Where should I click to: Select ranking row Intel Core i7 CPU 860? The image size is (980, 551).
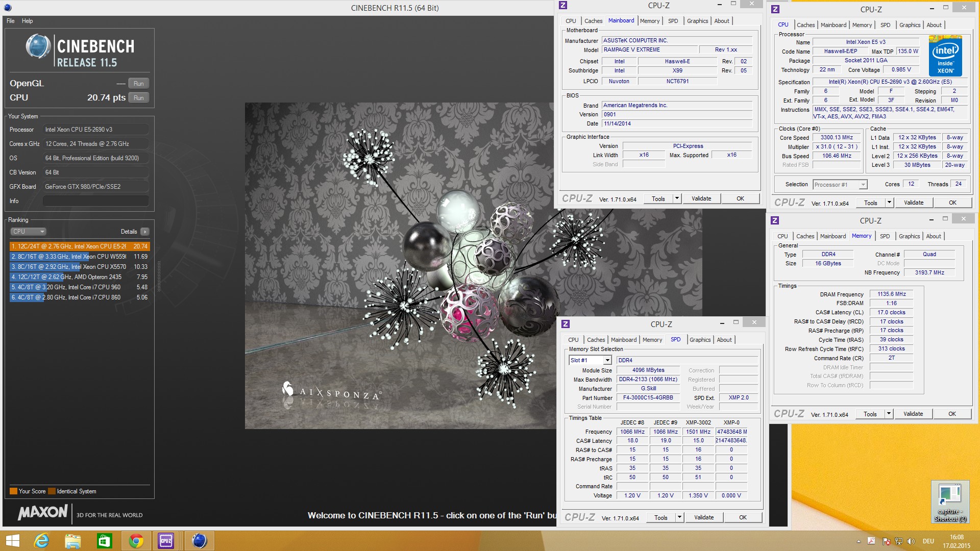[x=80, y=297]
